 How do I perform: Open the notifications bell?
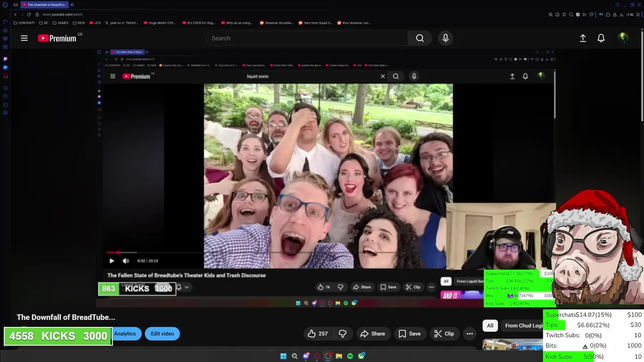[x=601, y=38]
